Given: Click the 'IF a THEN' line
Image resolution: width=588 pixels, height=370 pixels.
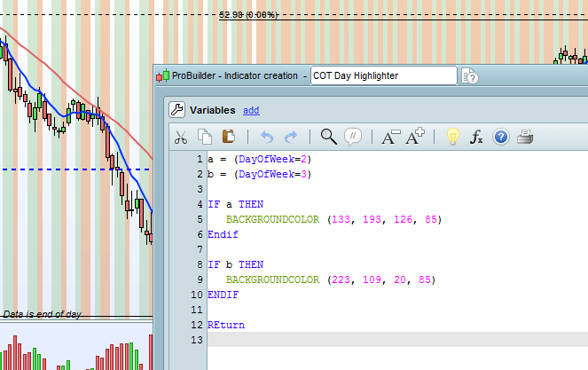Looking at the screenshot, I should tap(236, 204).
